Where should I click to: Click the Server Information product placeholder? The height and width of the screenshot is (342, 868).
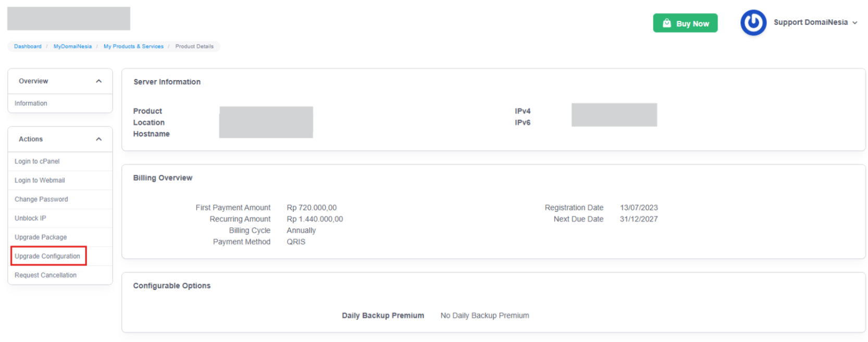click(x=266, y=122)
